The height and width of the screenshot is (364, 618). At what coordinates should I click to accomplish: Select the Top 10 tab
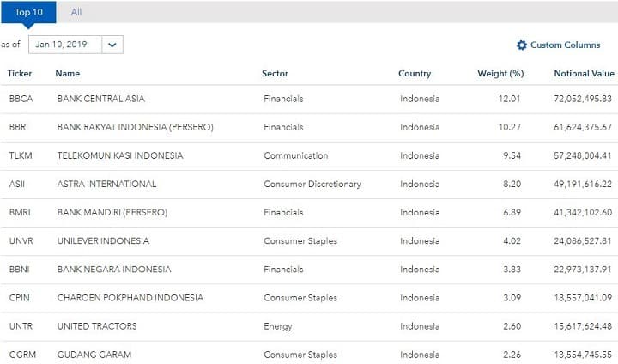point(28,12)
